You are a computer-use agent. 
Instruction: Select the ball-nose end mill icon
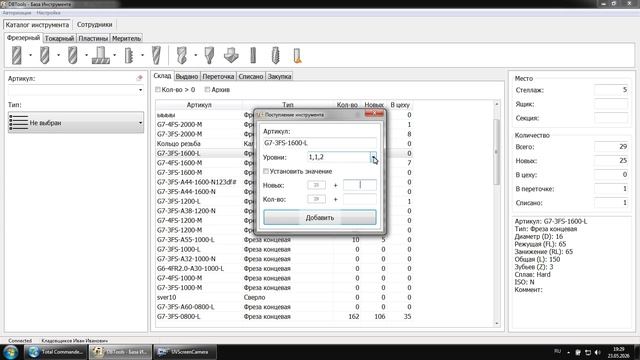click(73, 55)
